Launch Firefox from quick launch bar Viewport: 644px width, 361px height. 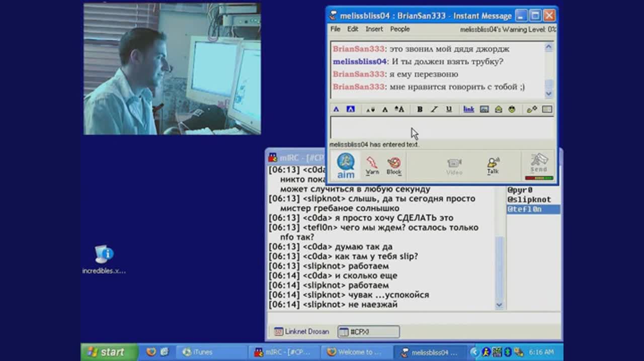[151, 352]
